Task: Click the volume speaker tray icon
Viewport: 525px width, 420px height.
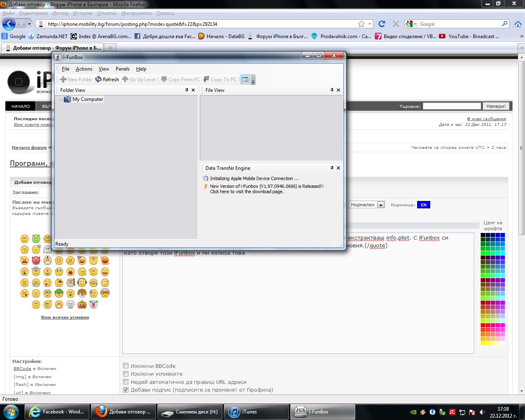Action: pyautogui.click(x=482, y=412)
